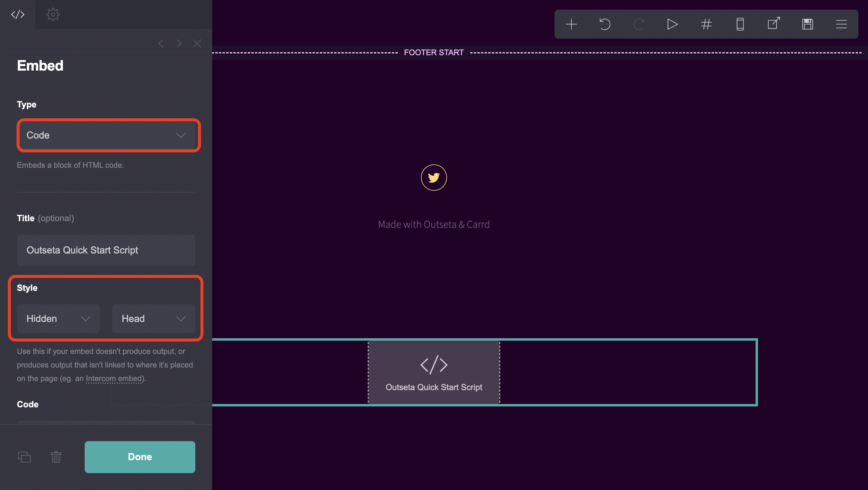Open the Hidden style dropdown
This screenshot has width=868, height=490.
click(58, 318)
